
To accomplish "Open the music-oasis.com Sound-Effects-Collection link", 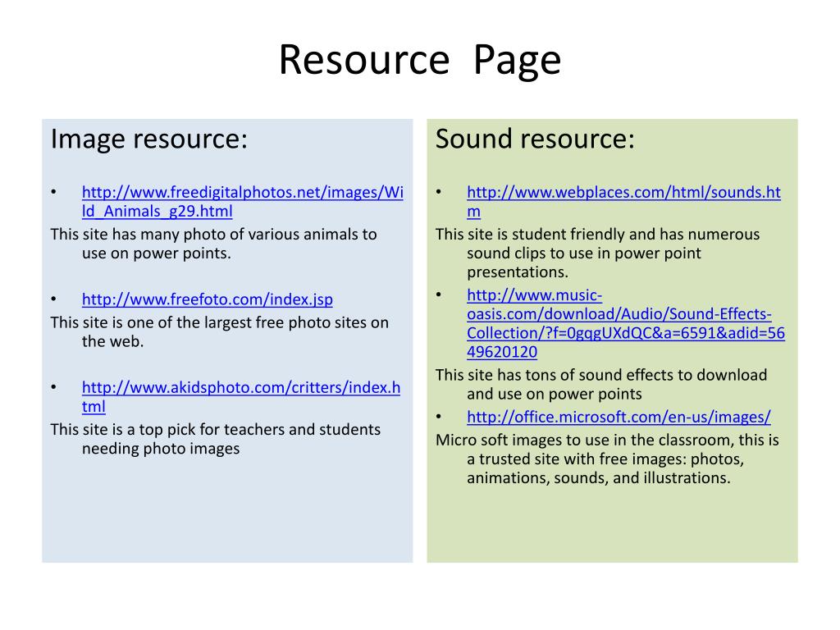I will coord(626,323).
